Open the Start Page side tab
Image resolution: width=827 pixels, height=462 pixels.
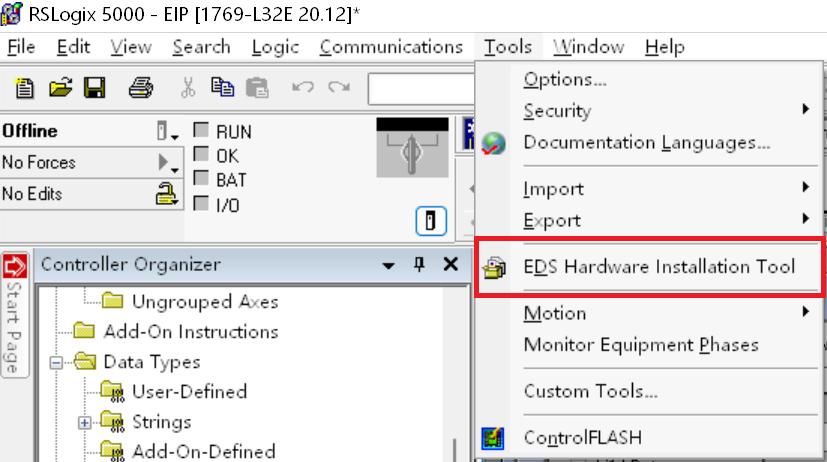[14, 314]
